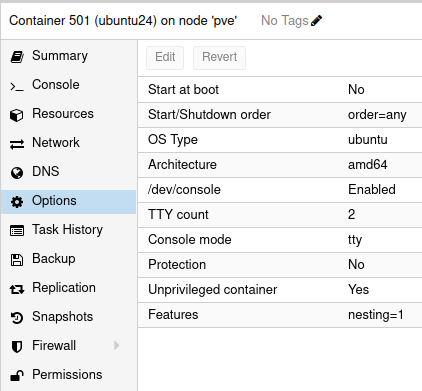Image resolution: width=422 pixels, height=391 pixels.
Task: Click the Console terminal prompt icon
Action: [17, 87]
